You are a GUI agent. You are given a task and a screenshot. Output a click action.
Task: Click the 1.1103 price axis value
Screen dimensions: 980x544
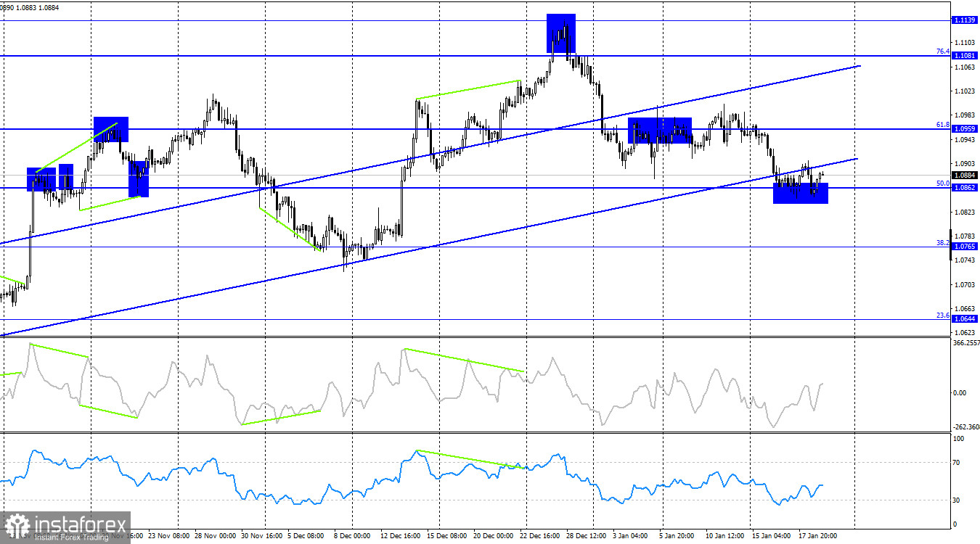[x=965, y=43]
